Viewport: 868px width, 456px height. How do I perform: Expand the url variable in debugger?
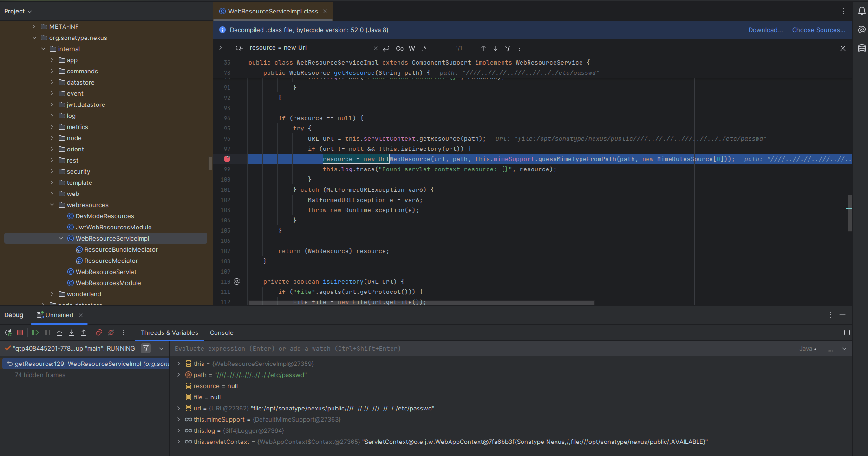pyautogui.click(x=179, y=408)
